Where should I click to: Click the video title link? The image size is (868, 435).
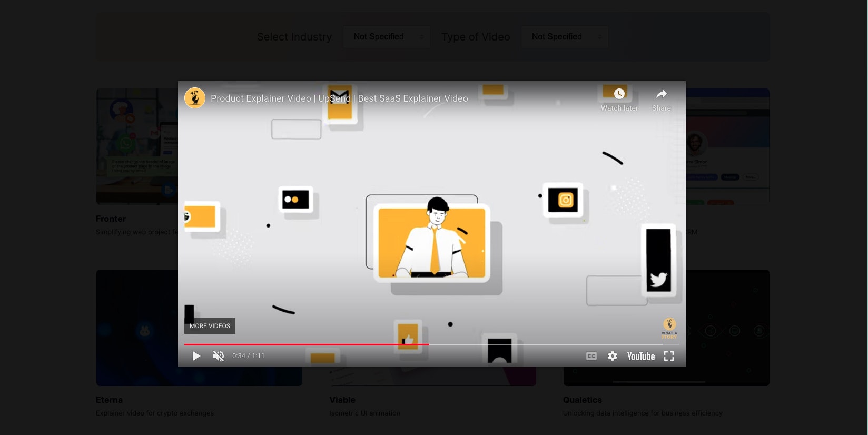tap(339, 98)
